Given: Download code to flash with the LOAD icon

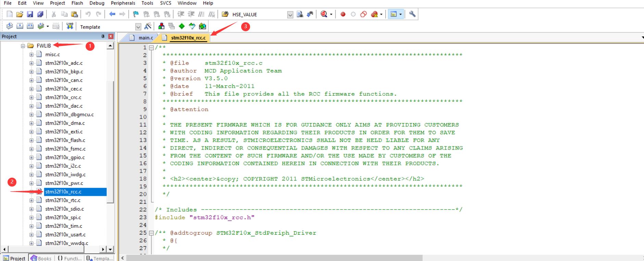Looking at the screenshot, I should coord(70,26).
